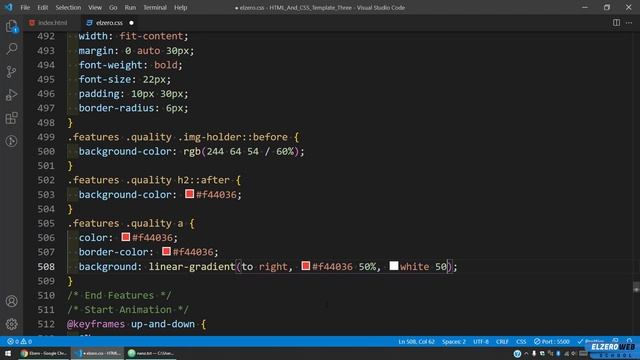Click the microphone tray icon
640x360 pixels.
click(534, 353)
